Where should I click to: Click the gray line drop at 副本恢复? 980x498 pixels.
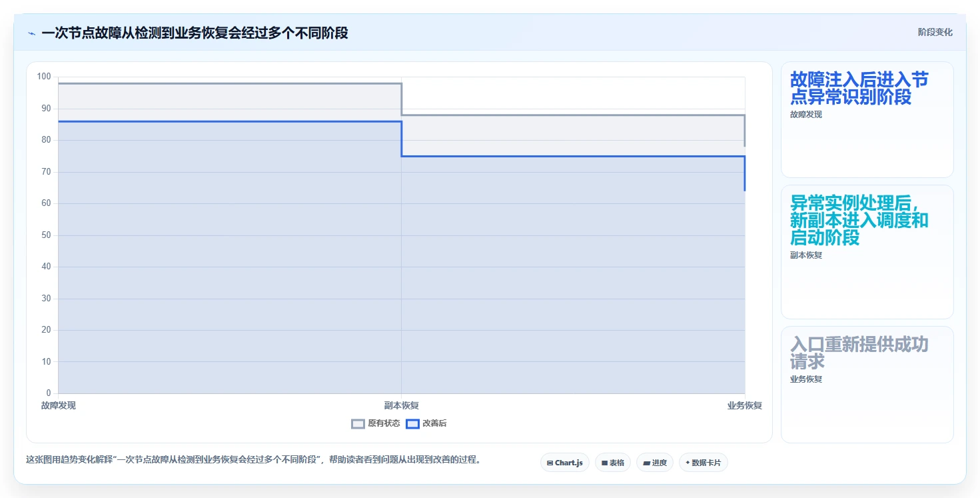pyautogui.click(x=402, y=99)
